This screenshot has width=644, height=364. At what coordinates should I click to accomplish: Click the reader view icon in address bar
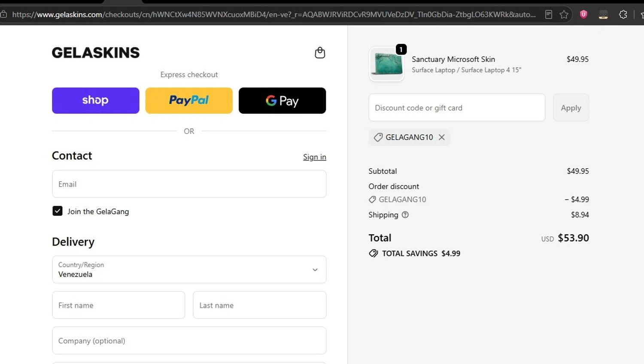point(549,15)
